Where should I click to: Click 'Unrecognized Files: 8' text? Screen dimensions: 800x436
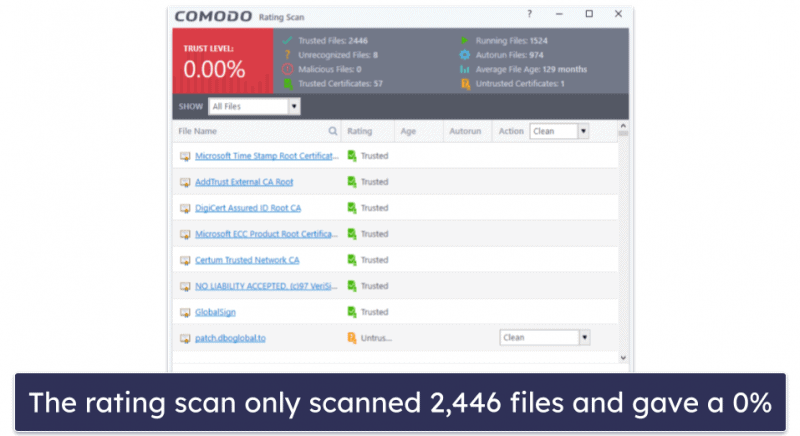pos(338,55)
